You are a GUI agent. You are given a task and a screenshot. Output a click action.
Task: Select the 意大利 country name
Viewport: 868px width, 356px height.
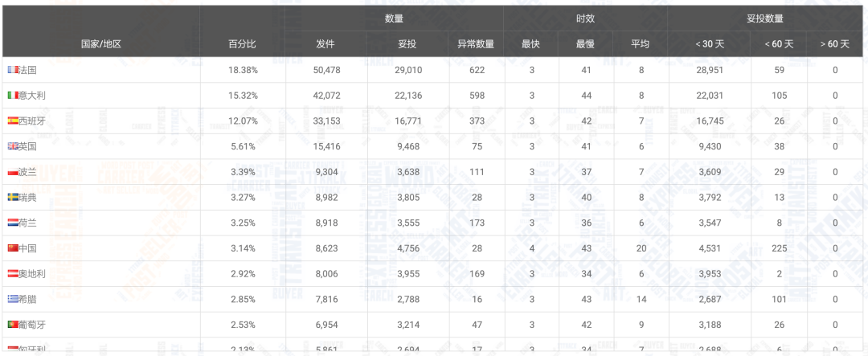pos(32,96)
